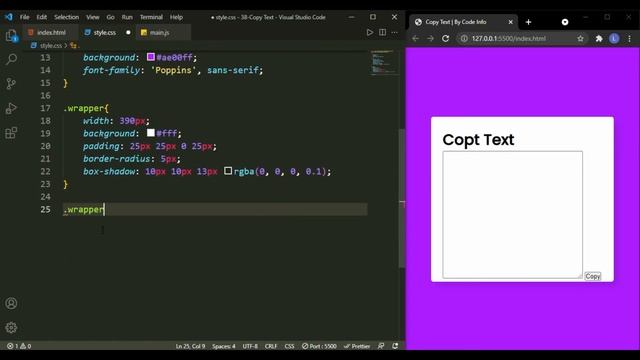Click the errors and warnings status indicator
Image resolution: width=640 pixels, height=360 pixels.
click(19, 346)
